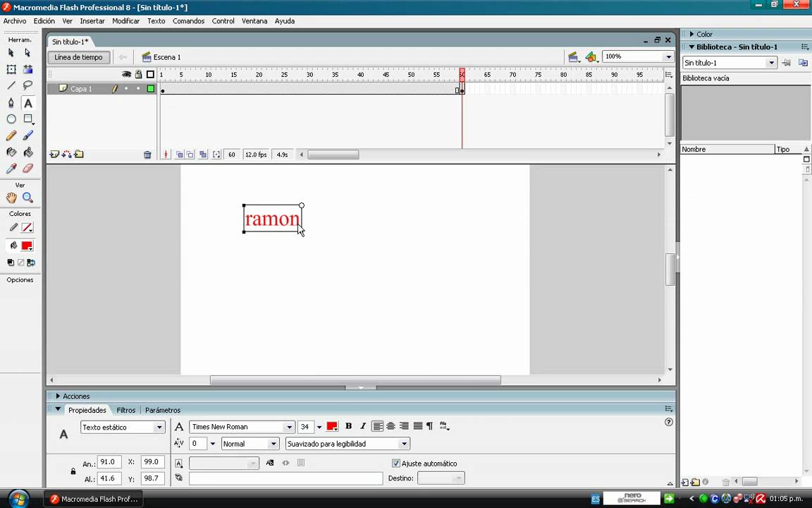The height and width of the screenshot is (508, 812).
Task: Open the Modificar menu
Action: [126, 21]
